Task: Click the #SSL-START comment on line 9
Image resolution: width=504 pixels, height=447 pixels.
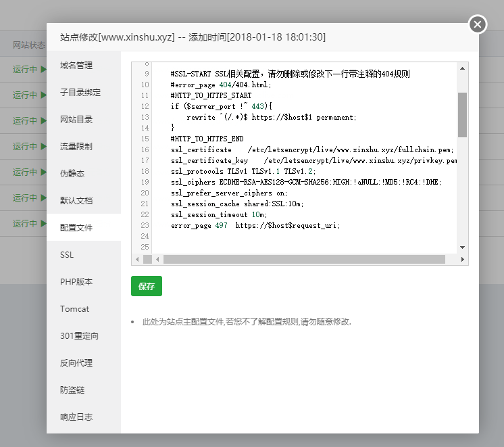Action: 291,74
